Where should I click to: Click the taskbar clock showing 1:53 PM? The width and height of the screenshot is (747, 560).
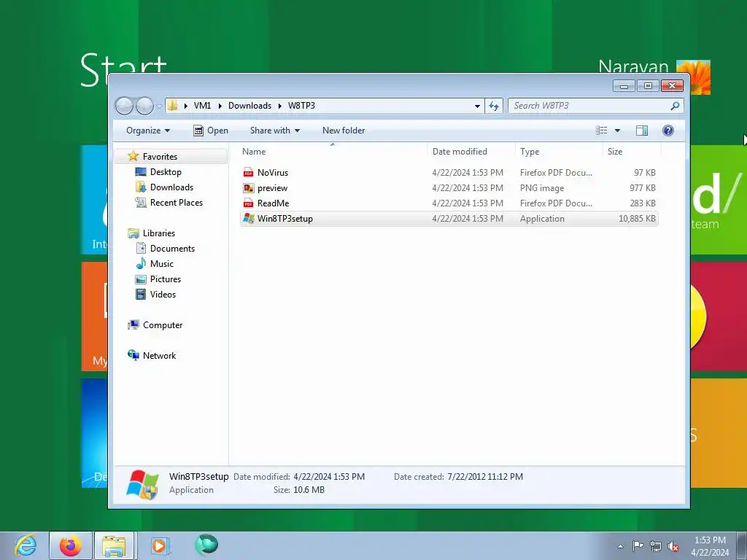click(x=710, y=546)
